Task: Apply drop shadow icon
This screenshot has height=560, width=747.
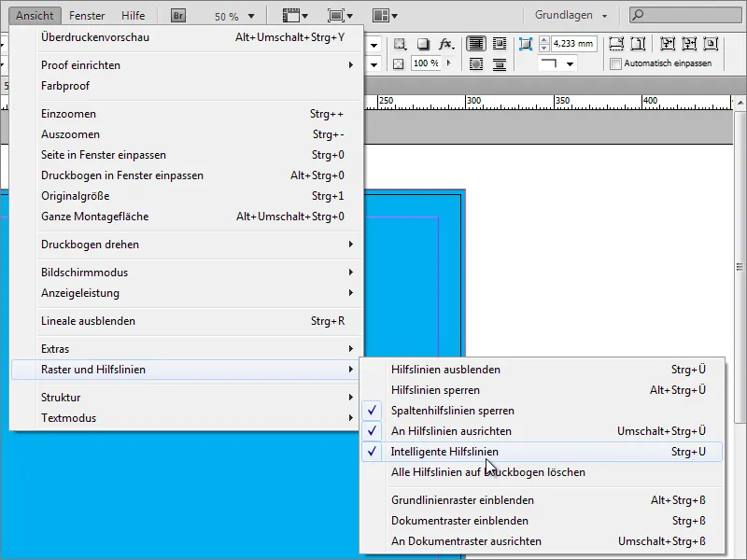Action: (x=423, y=44)
